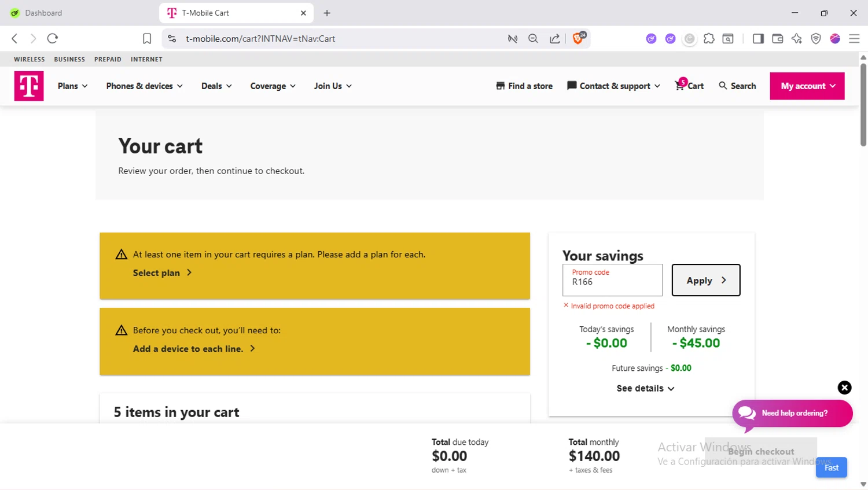Reload the page
The height and width of the screenshot is (490, 868).
click(x=53, y=39)
